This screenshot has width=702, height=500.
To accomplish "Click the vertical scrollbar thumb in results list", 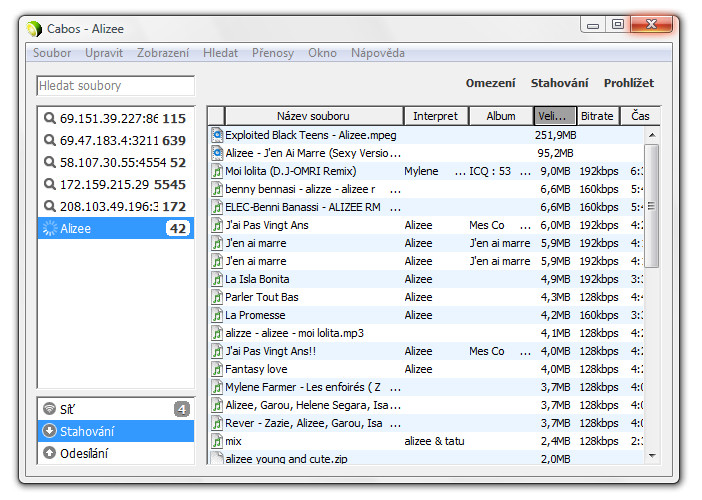I will point(652,206).
